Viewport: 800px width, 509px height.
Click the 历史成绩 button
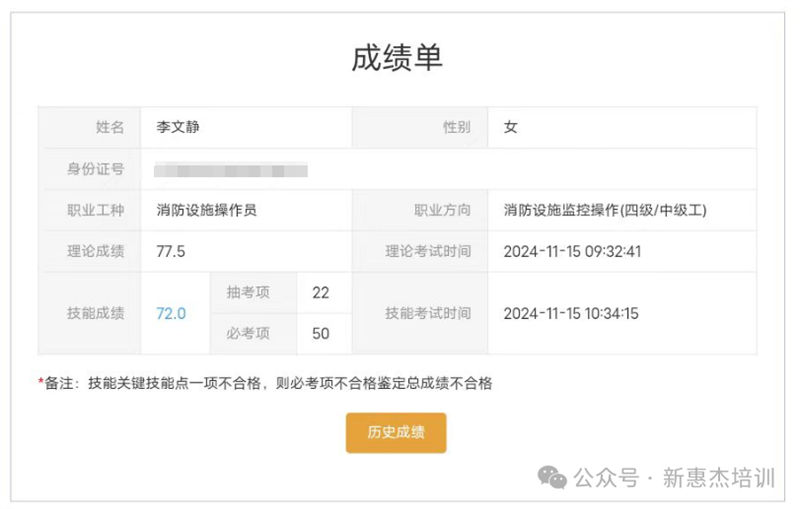pos(396,432)
